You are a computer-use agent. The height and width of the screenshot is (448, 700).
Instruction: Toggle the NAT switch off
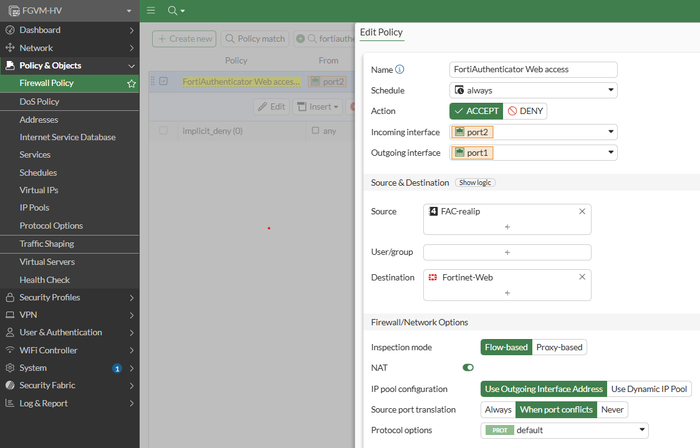tap(468, 368)
